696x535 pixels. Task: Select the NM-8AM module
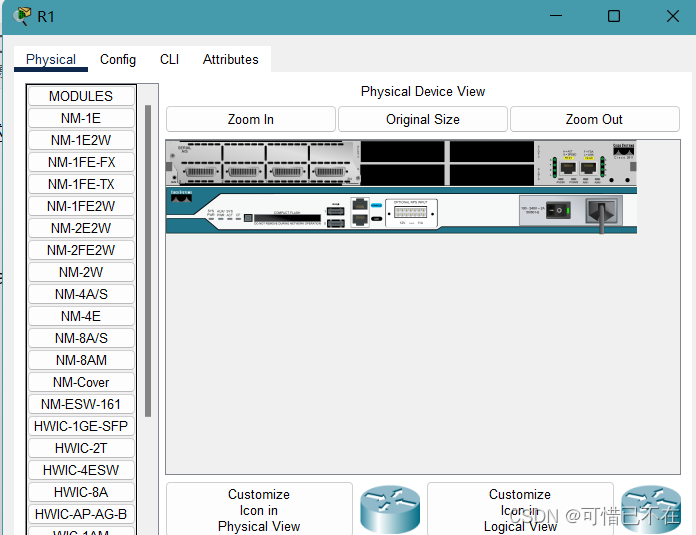point(81,360)
